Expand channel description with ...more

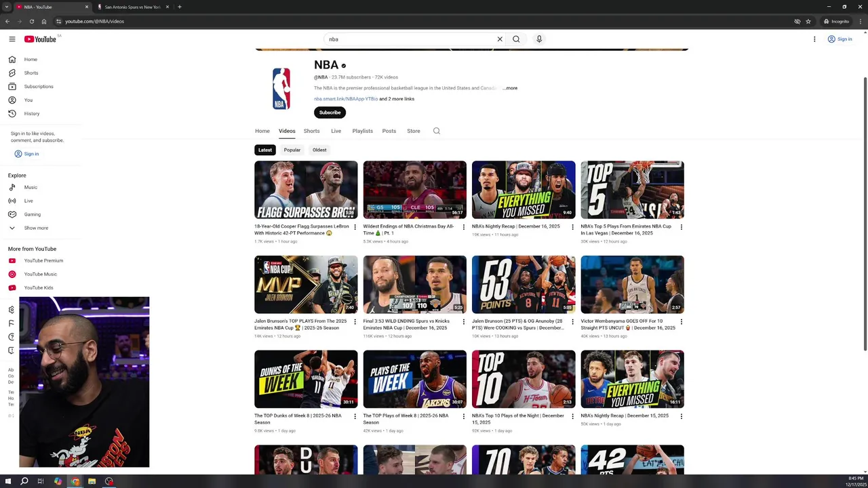point(510,88)
